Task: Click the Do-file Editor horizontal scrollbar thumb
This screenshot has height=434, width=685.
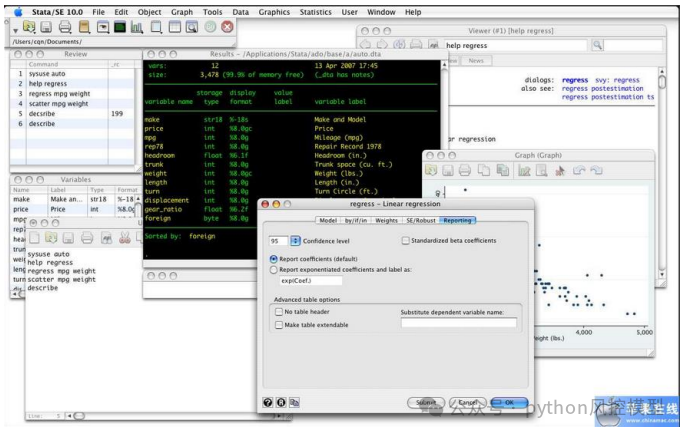Action: (x=79, y=416)
